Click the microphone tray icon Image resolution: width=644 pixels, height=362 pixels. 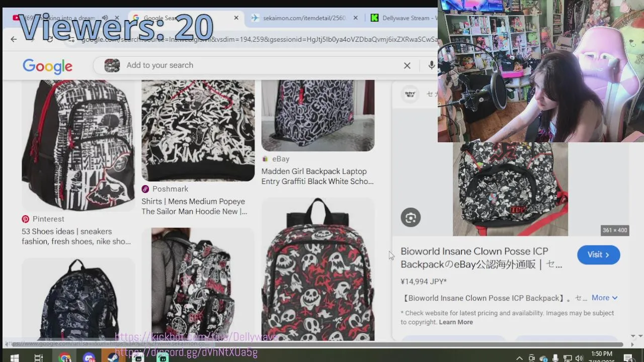(x=555, y=358)
